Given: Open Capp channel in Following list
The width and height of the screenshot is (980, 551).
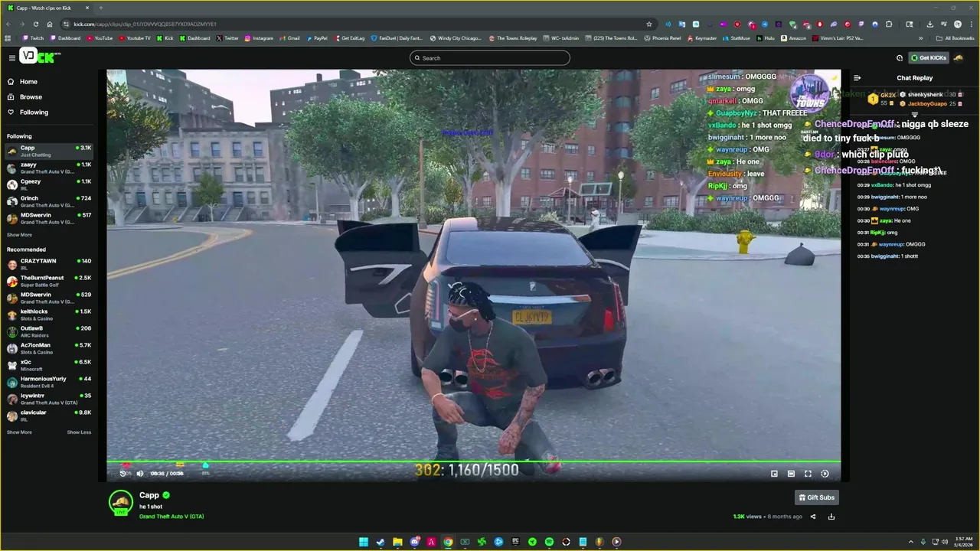Looking at the screenshot, I should (49, 151).
